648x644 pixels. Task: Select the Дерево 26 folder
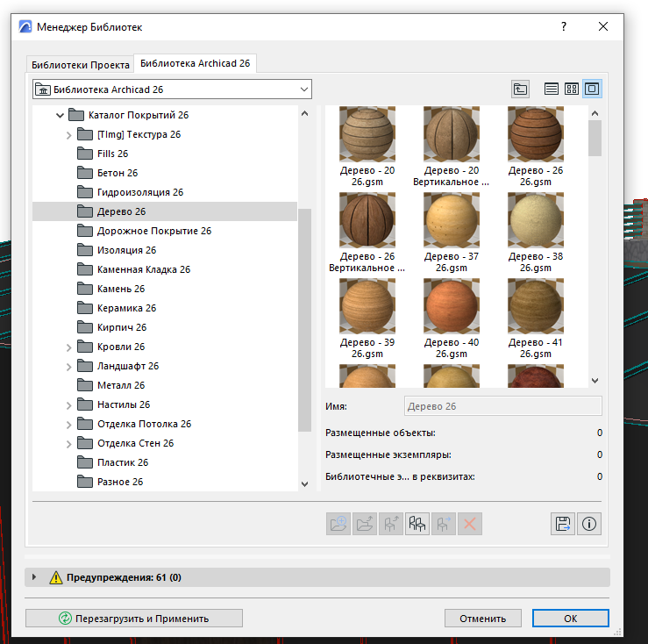(x=165, y=211)
